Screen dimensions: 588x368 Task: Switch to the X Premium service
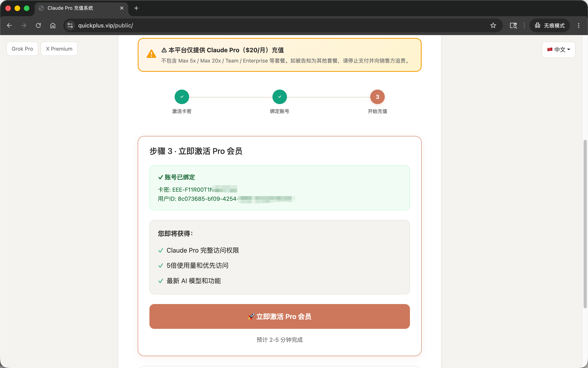[x=59, y=49]
